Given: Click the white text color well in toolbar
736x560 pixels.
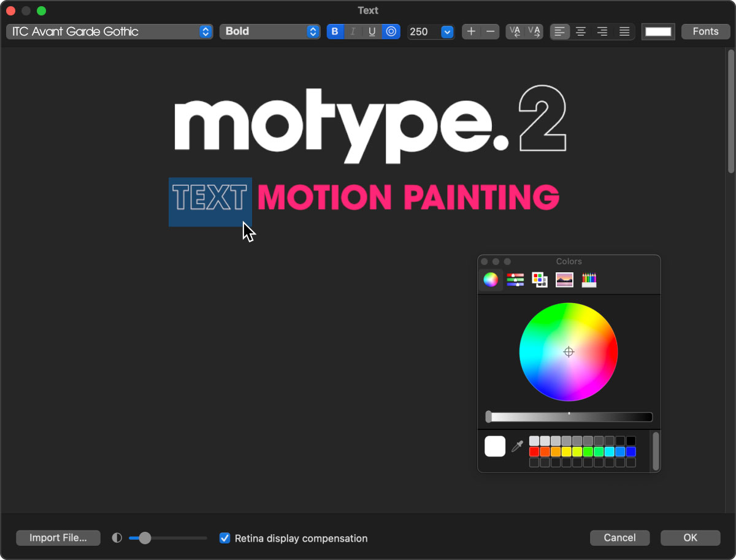Looking at the screenshot, I should pos(658,31).
